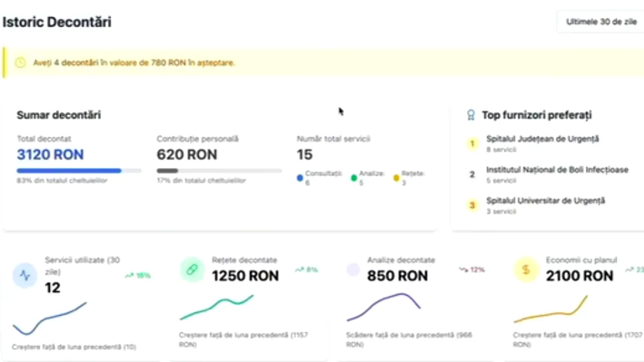Image resolution: width=644 pixels, height=362 pixels.
Task: Click the dollar icon for Economii cu planul
Action: click(x=526, y=270)
